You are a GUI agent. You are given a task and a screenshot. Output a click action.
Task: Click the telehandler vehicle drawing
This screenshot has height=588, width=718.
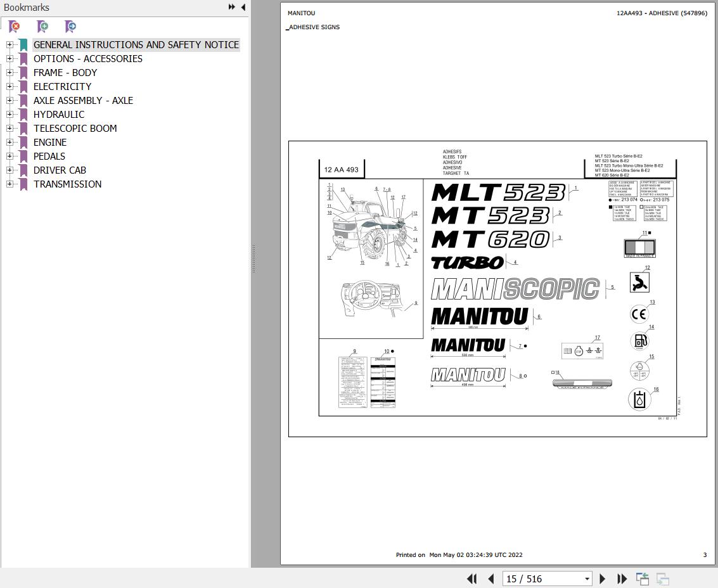tap(369, 226)
